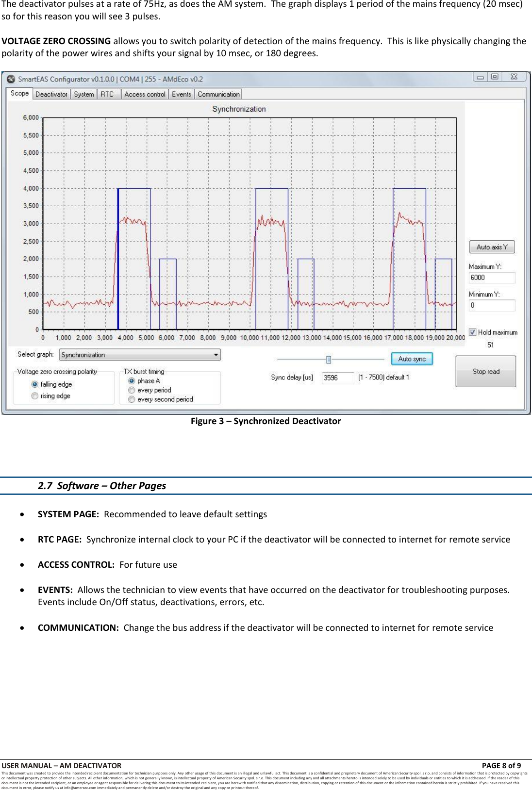Click the PAGE 8 of 9 footer text

tap(501, 766)
